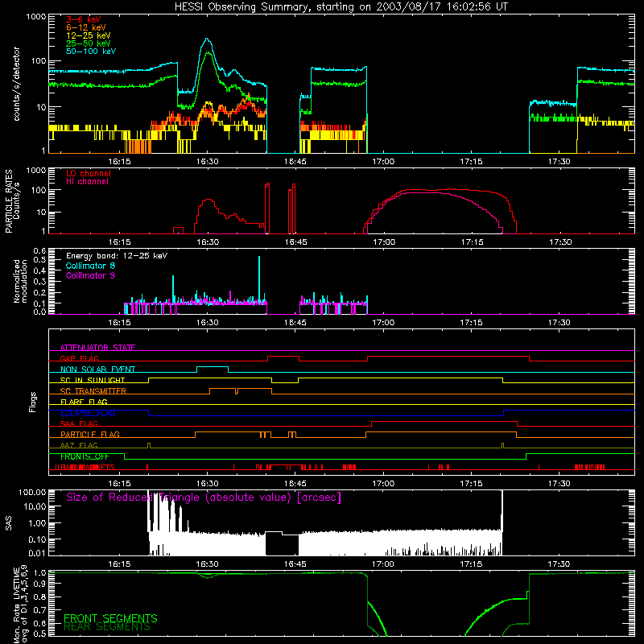The height and width of the screenshot is (644, 644).
Task: Click the BAD PACKETS flag label
Action: (85, 467)
